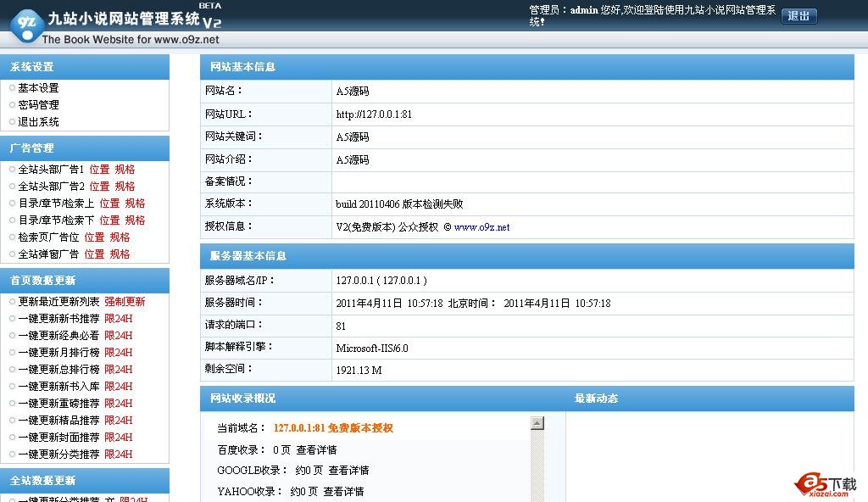Click 规格 link for 检索页广告位
Screen dimensions: 868x502
120,237
